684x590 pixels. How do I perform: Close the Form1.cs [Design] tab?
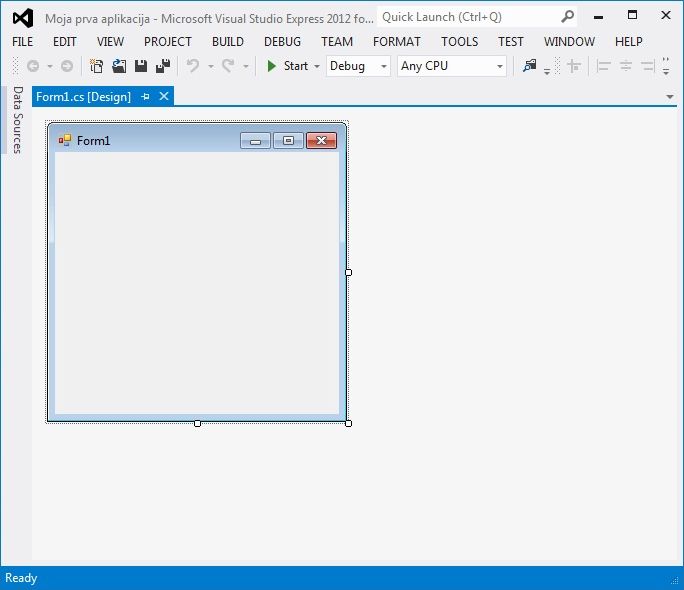(164, 97)
